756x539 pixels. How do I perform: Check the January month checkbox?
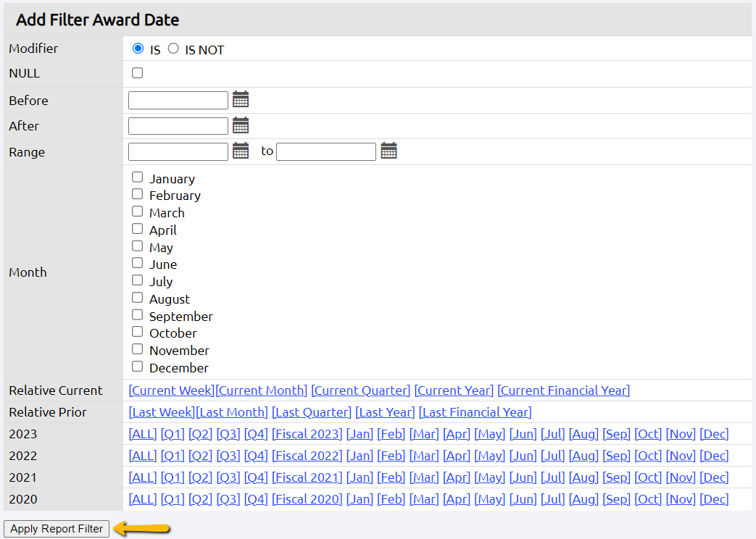click(137, 176)
